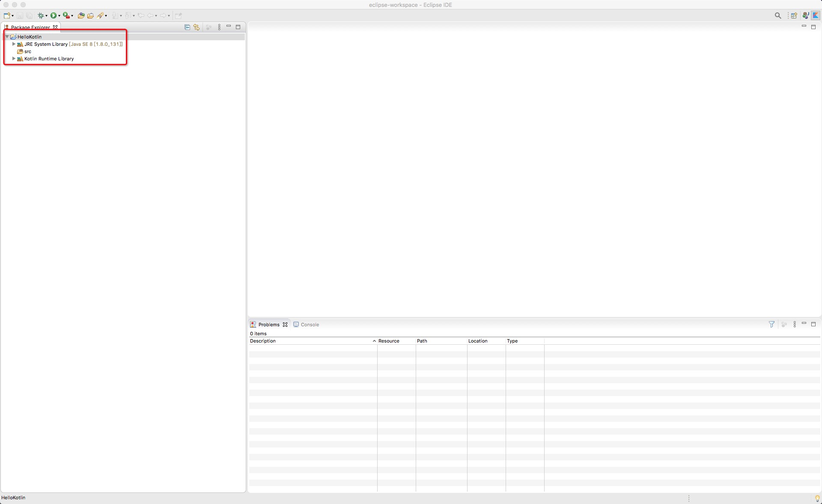Screen dimensions: 822x504
Task: Minimize the Package Explorer view
Action: 229,27
